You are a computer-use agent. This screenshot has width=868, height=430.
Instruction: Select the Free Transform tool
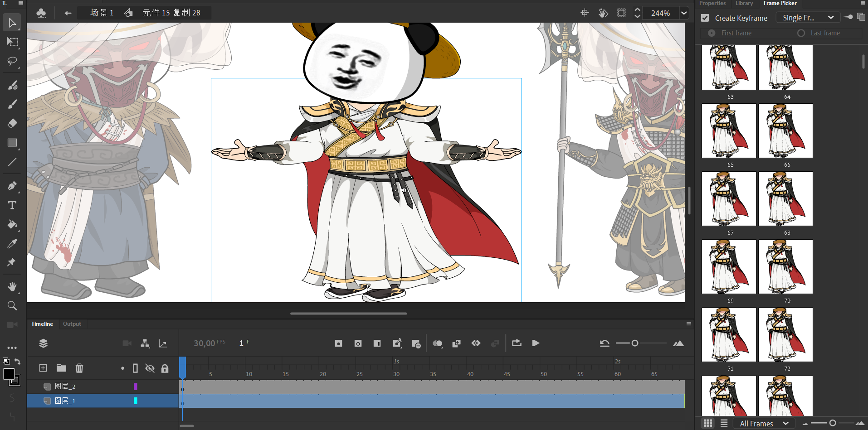point(12,42)
